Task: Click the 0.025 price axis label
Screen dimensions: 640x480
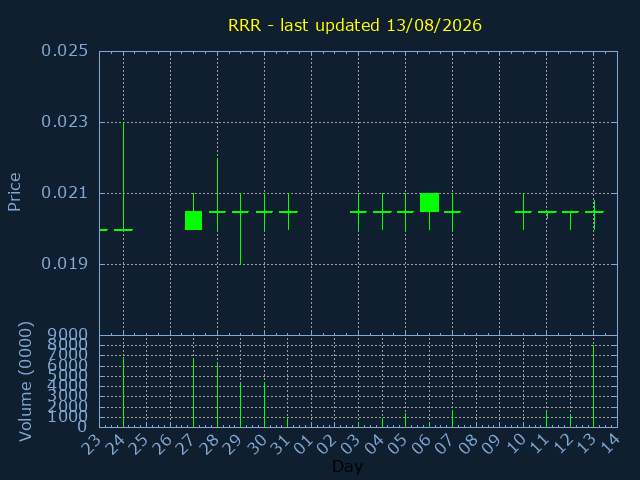Action: coord(64,51)
